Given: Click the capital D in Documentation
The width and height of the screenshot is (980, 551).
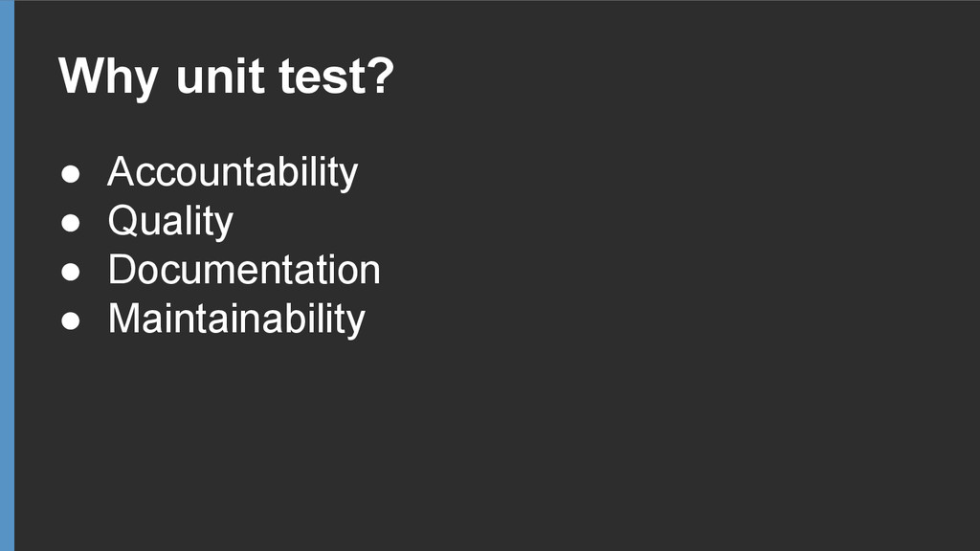Looking at the screenshot, I should point(122,270).
